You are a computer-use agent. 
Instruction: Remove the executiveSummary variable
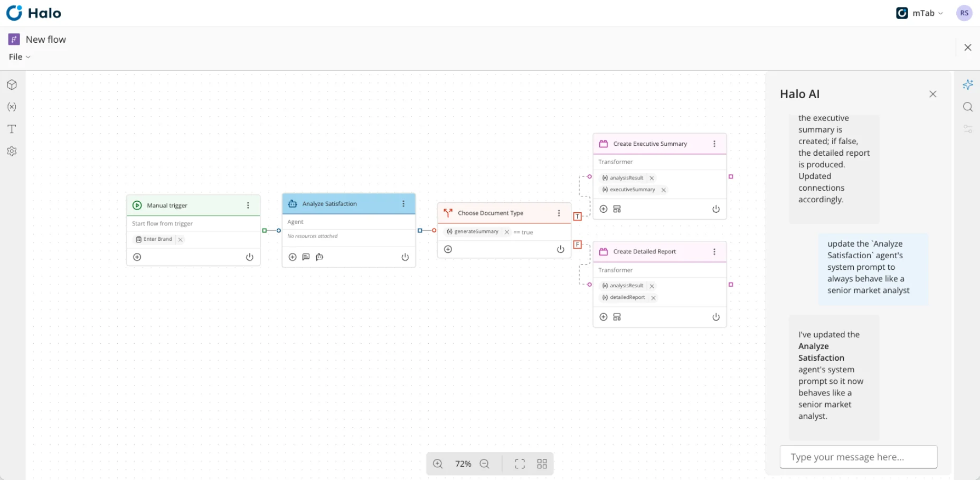pos(664,190)
